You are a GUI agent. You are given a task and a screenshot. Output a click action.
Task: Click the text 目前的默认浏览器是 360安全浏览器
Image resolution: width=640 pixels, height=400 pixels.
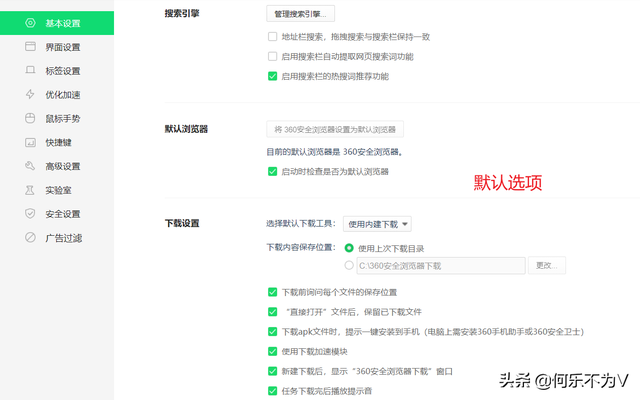335,152
